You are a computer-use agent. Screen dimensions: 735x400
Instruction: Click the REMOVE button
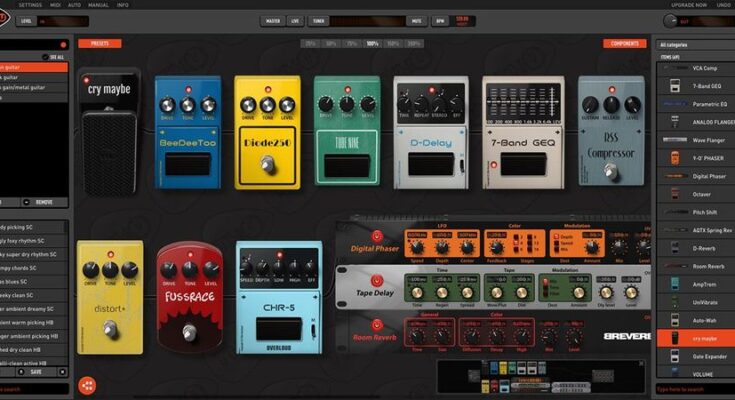[45, 202]
